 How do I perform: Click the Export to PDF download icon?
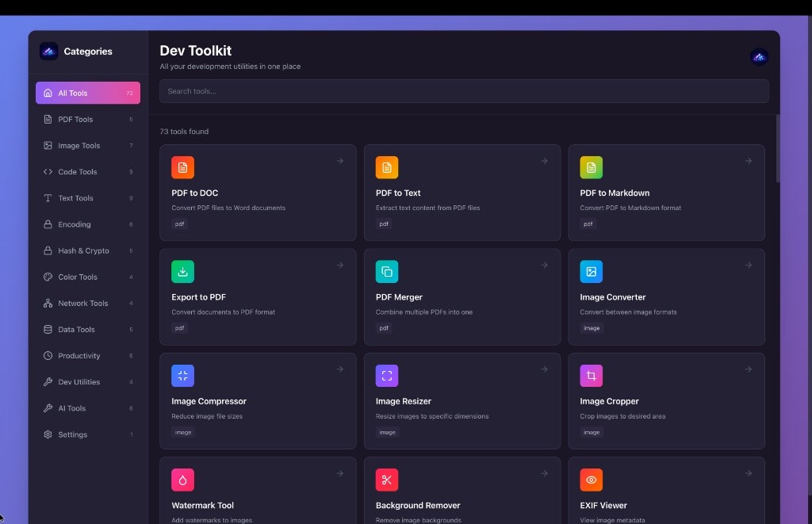point(183,271)
